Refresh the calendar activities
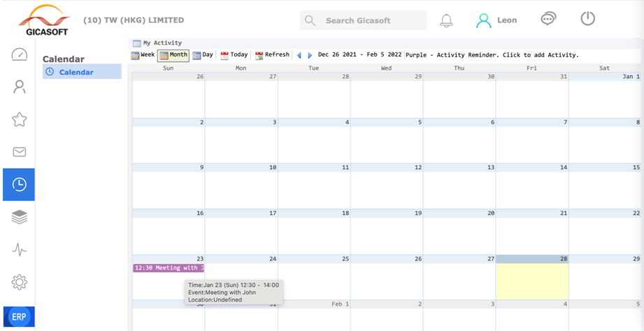This screenshot has width=644, height=331. point(272,55)
